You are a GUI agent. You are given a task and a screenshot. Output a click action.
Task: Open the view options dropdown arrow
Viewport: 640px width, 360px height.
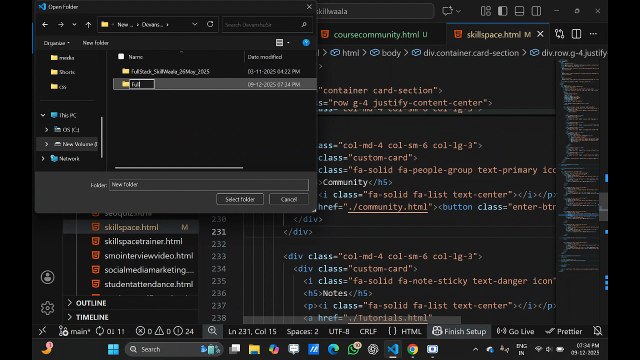tap(288, 42)
